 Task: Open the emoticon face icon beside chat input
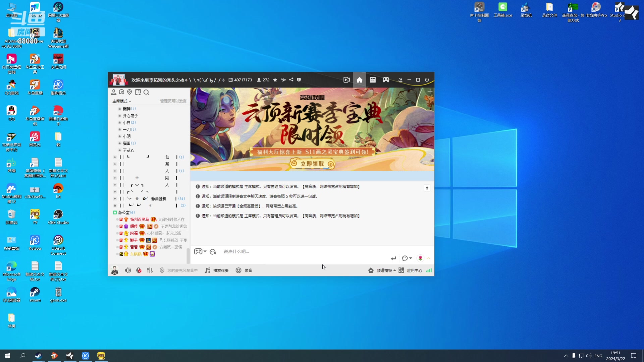point(213,252)
